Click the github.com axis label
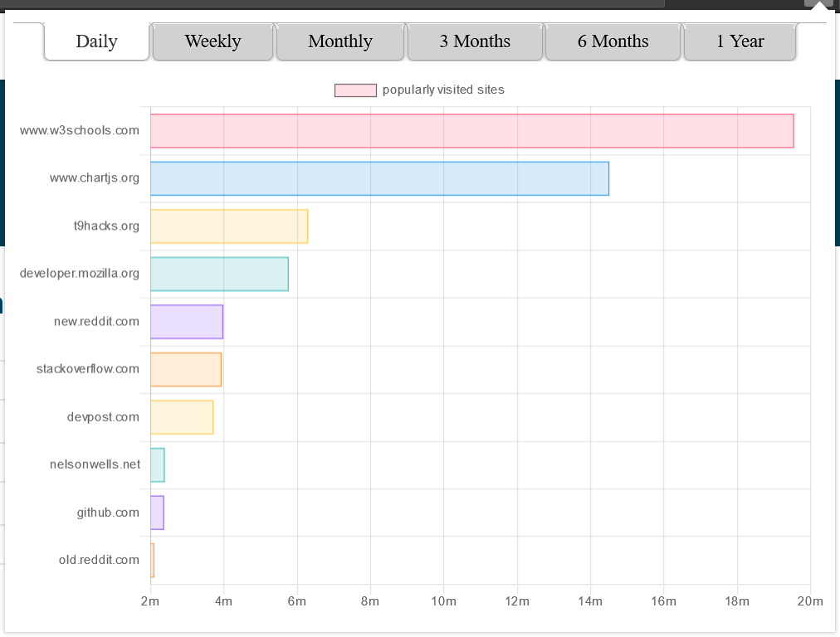Image resolution: width=840 pixels, height=637 pixels. tap(108, 513)
